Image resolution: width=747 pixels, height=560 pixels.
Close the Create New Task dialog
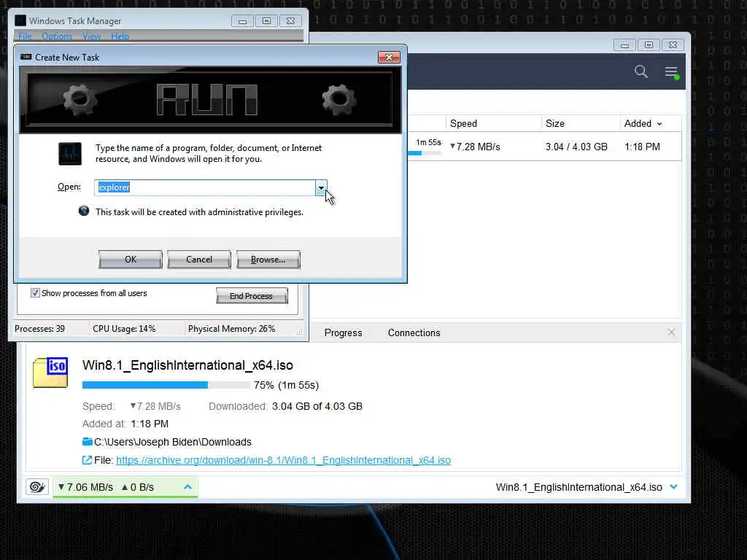pos(390,57)
